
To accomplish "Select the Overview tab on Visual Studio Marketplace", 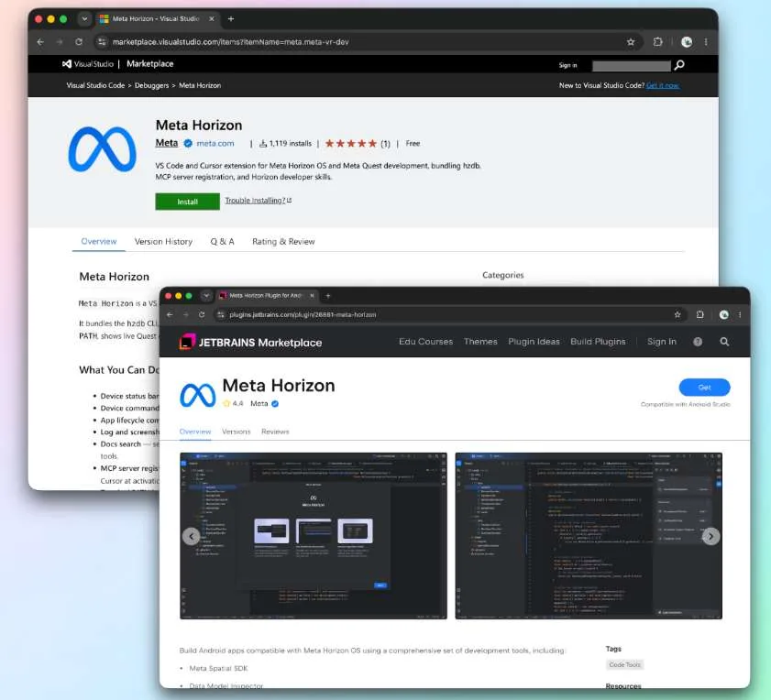I will point(99,241).
